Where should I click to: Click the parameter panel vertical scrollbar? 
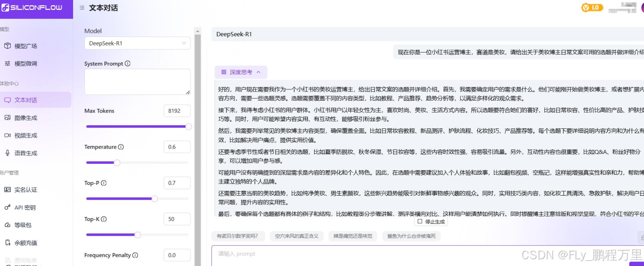[x=198, y=150]
